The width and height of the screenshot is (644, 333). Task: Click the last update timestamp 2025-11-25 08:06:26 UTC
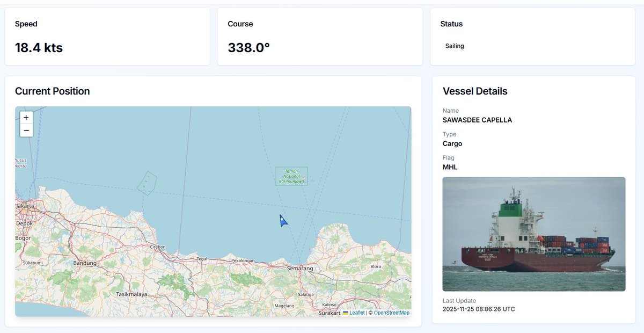click(479, 309)
